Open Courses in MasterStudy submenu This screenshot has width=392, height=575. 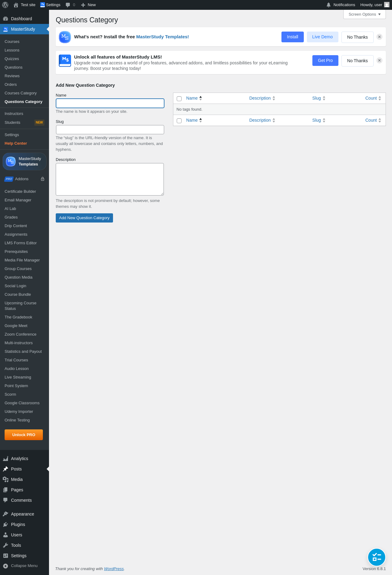(12, 42)
